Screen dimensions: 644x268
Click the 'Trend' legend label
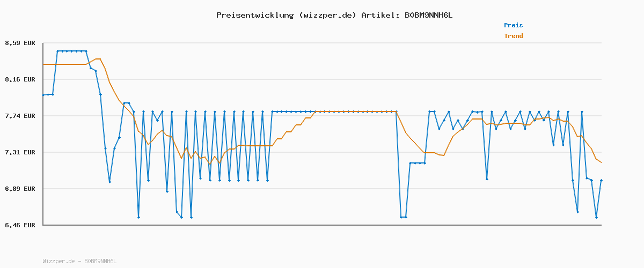[513, 36]
